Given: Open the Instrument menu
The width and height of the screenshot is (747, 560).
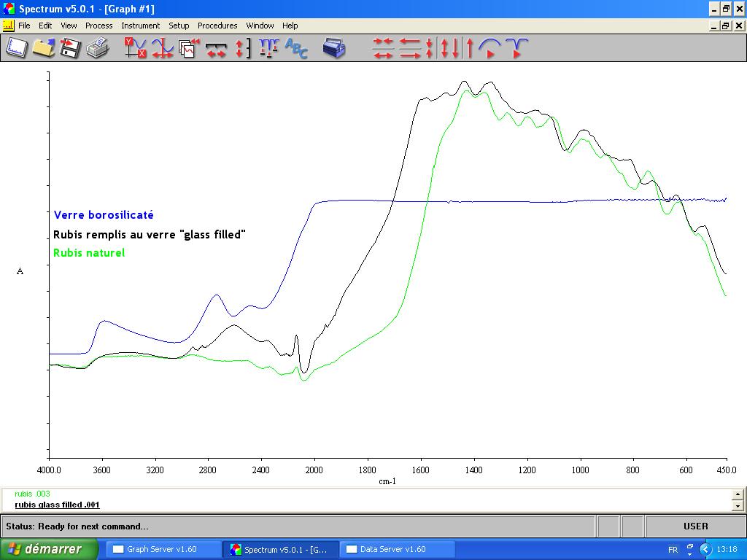Looking at the screenshot, I should 140,26.
